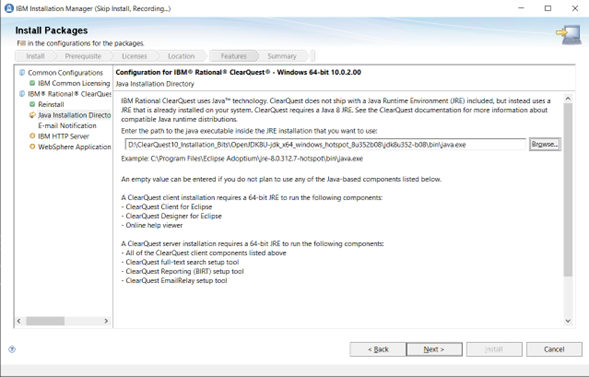This screenshot has height=377, width=589.
Task: Select IBM Rational ClearQuest tree node
Action: (69, 93)
